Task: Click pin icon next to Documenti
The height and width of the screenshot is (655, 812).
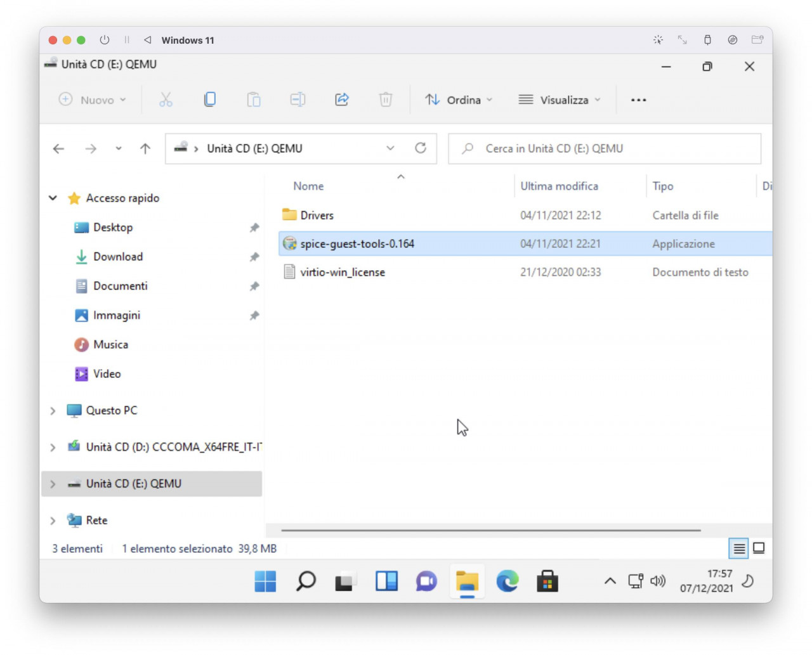Action: pos(254,286)
